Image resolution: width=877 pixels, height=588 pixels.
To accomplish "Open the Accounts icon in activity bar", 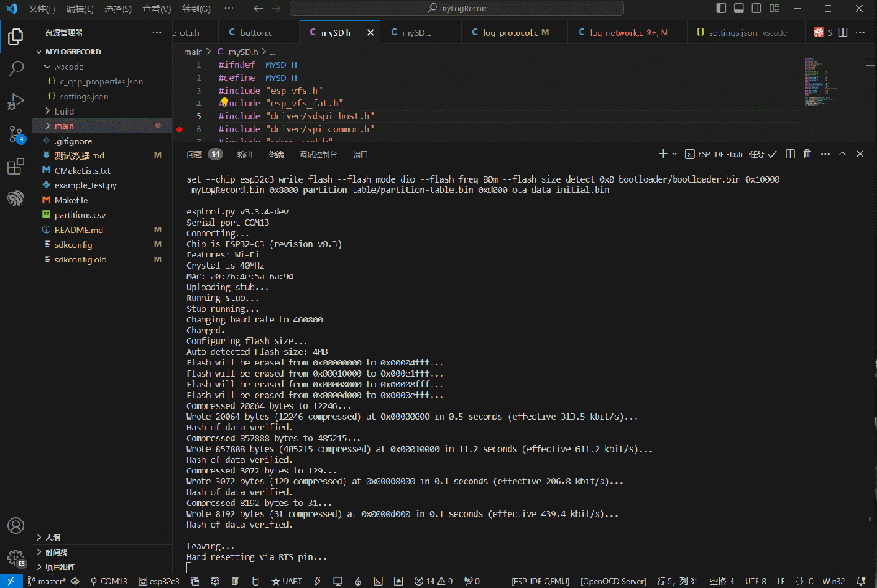I will tap(15, 525).
